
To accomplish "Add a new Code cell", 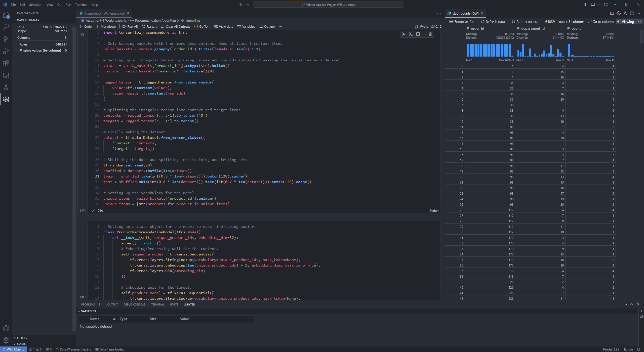I will pyautogui.click(x=85, y=26).
